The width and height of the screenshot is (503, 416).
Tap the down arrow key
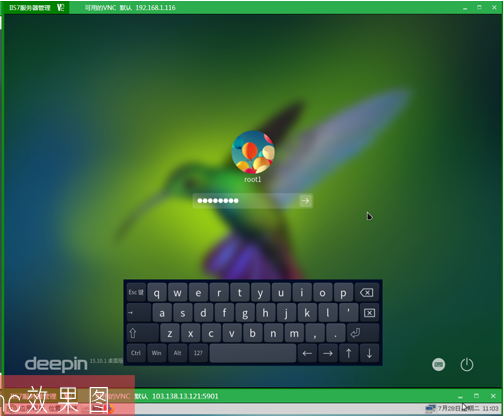point(369,353)
